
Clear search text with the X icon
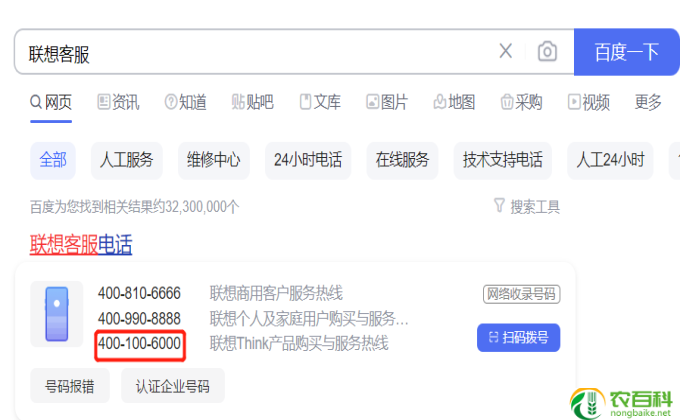[506, 52]
